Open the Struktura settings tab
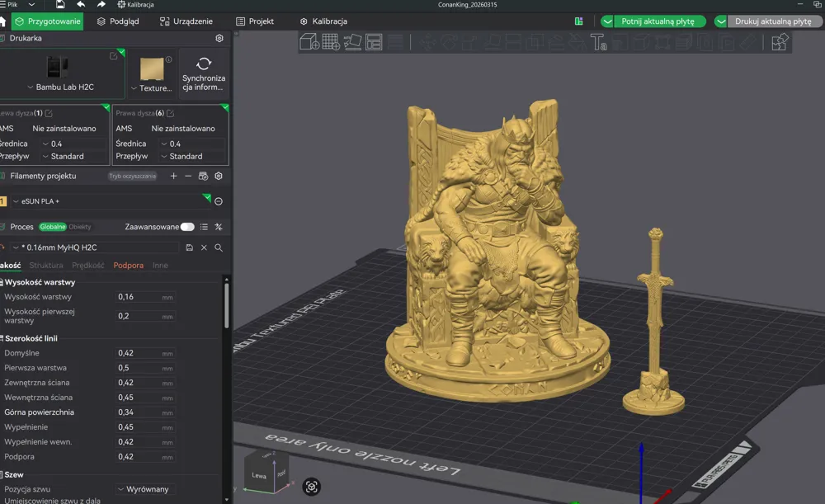 coord(46,266)
